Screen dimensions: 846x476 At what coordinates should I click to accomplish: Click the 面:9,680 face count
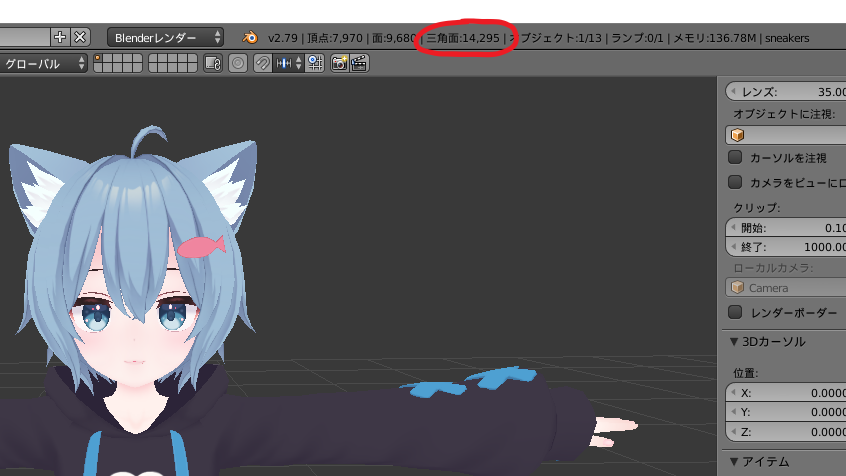pos(394,38)
